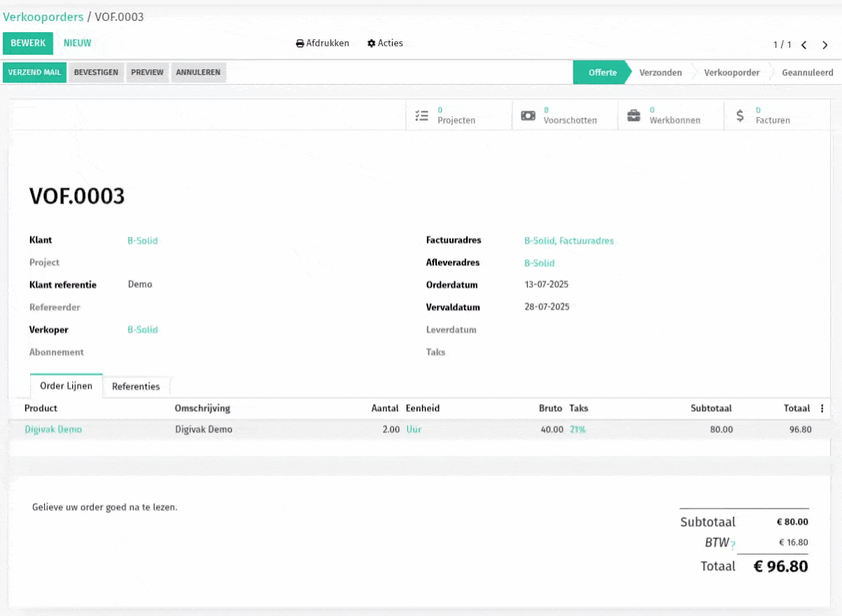Screen dimensions: 842x616
Task: Open Afleveradres link B-Solid
Action: click(x=539, y=263)
